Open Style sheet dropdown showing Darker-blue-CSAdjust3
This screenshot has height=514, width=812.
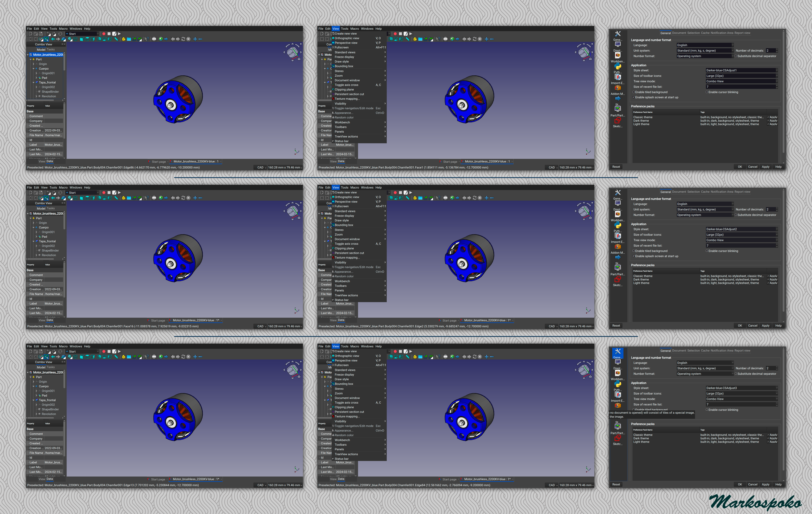742,388
